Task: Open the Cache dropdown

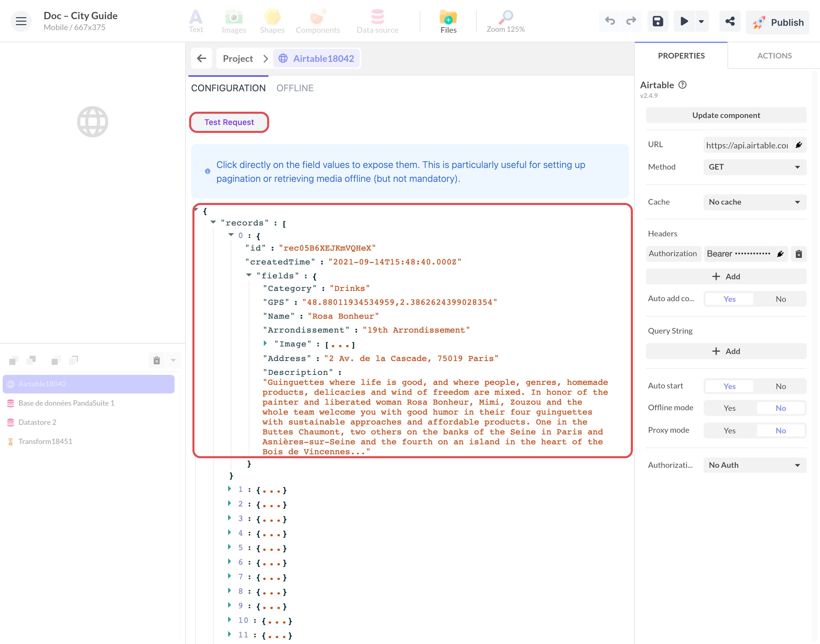Action: pos(755,202)
